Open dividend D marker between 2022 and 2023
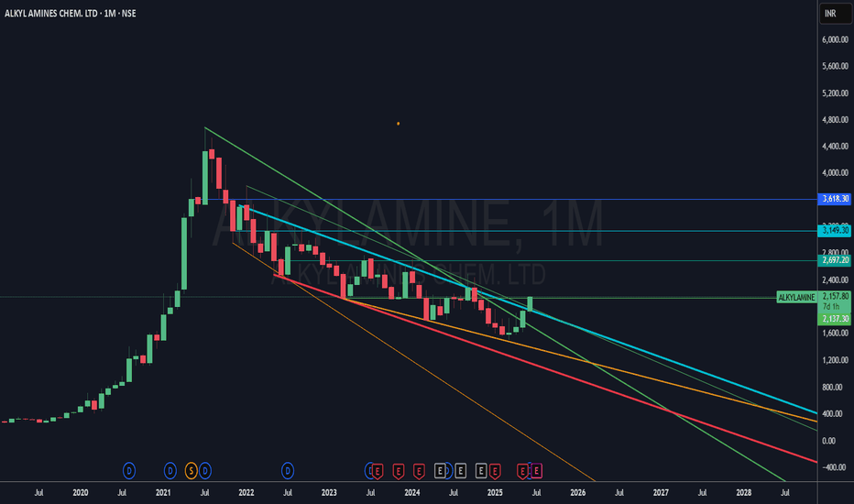 [288, 471]
